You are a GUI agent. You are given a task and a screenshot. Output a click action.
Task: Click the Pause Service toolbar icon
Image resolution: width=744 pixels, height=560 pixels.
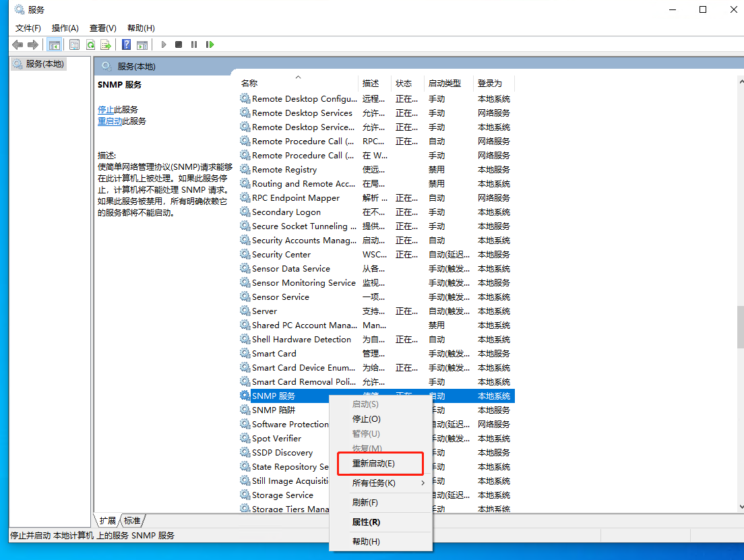coord(194,44)
